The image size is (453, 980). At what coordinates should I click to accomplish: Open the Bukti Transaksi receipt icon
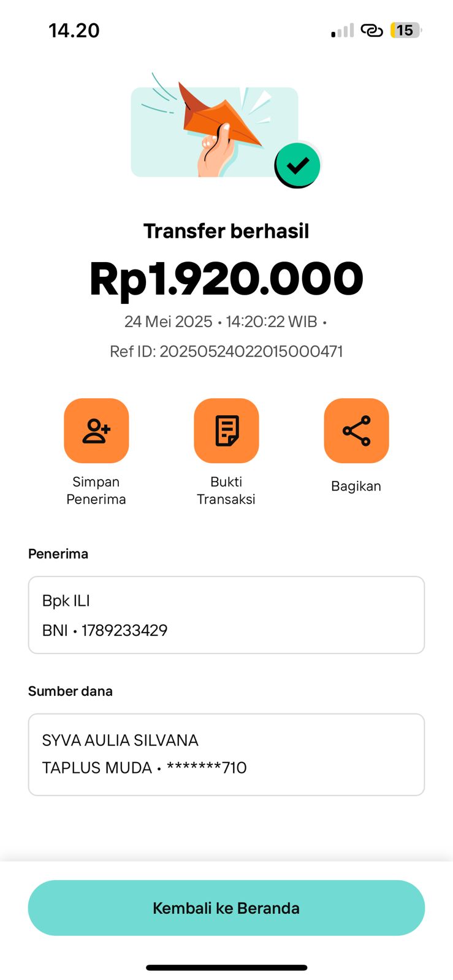tap(226, 431)
